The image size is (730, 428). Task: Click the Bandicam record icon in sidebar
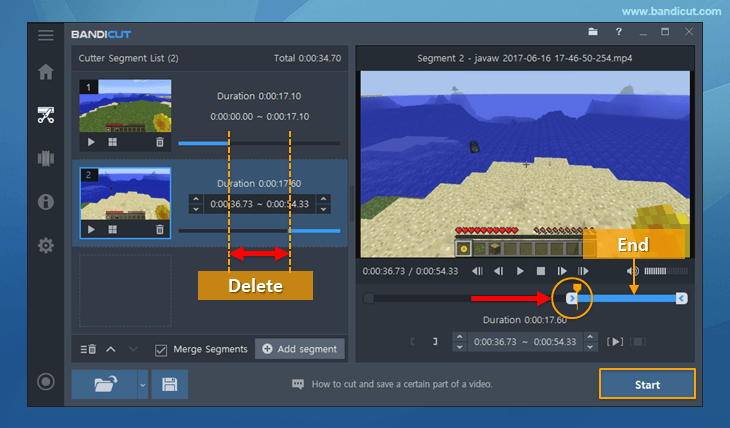46,382
